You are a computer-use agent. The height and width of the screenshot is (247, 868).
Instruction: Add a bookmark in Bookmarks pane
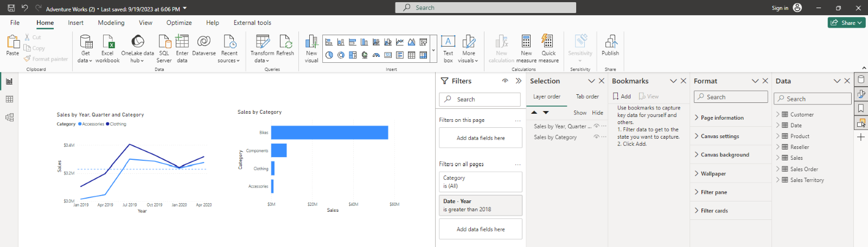pyautogui.click(x=622, y=96)
